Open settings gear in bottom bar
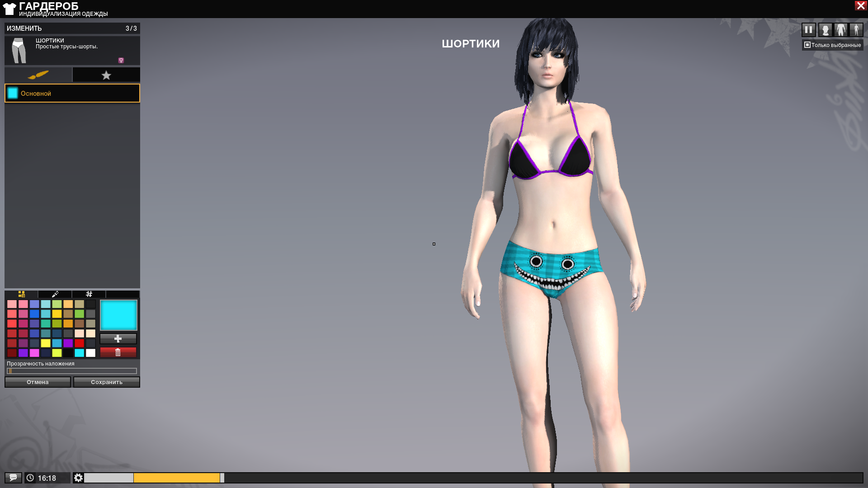The image size is (868, 488). [x=79, y=478]
